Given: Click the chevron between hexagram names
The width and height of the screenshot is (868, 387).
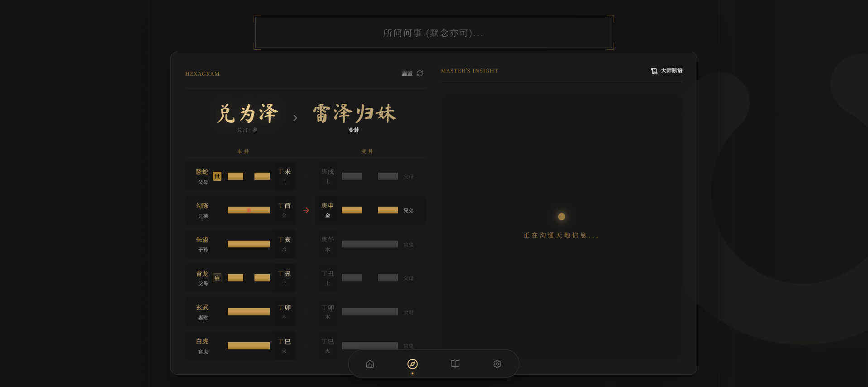Looking at the screenshot, I should [295, 118].
